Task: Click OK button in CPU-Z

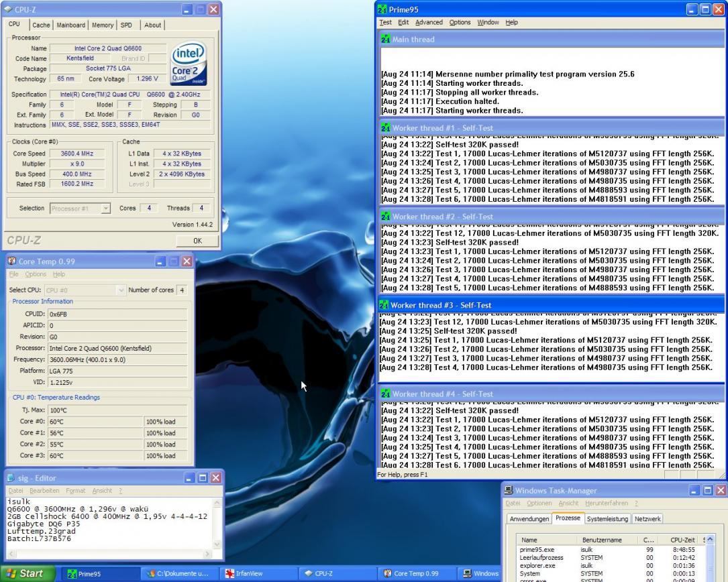Action: 197,241
